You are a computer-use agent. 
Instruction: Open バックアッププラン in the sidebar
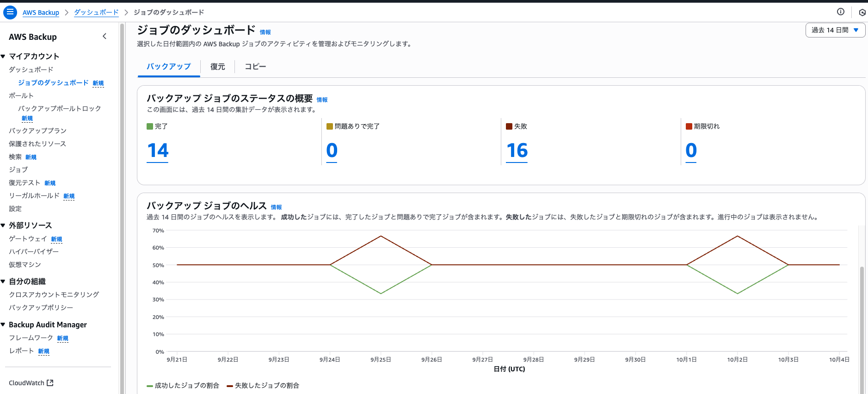[x=37, y=131]
